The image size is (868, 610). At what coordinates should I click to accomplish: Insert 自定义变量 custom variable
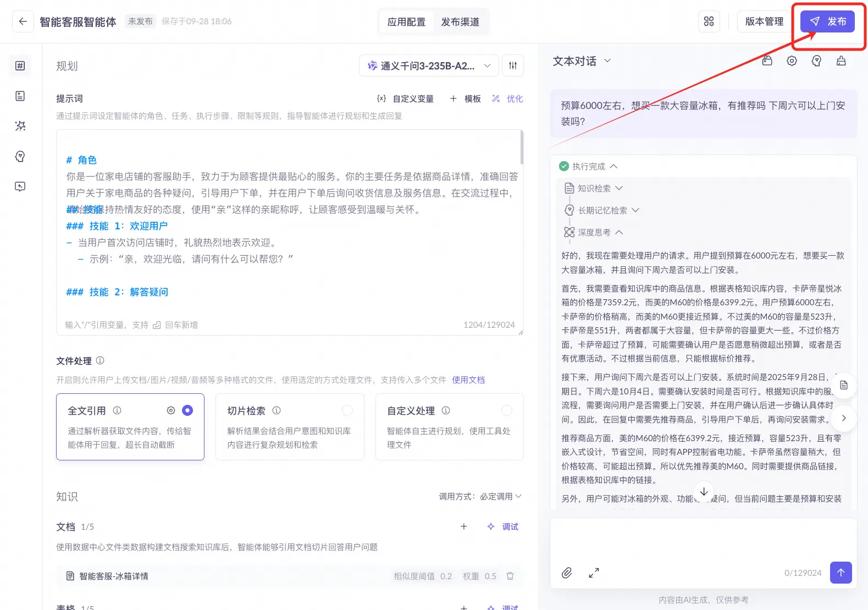point(406,98)
